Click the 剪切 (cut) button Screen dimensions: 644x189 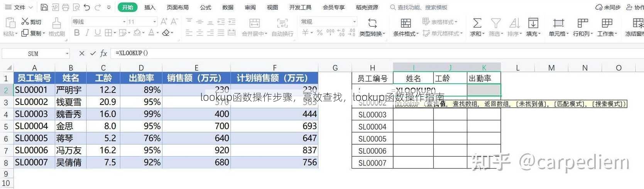coord(31,22)
